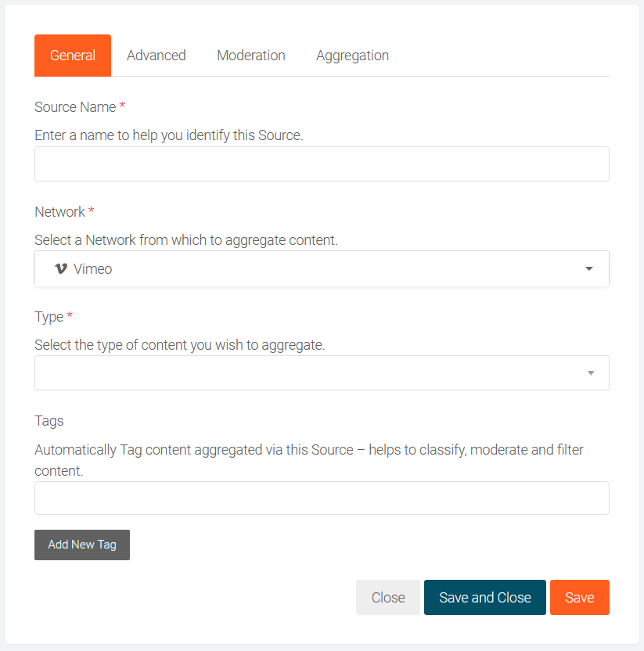
Task: Open the Advanced tab
Action: [x=157, y=56]
